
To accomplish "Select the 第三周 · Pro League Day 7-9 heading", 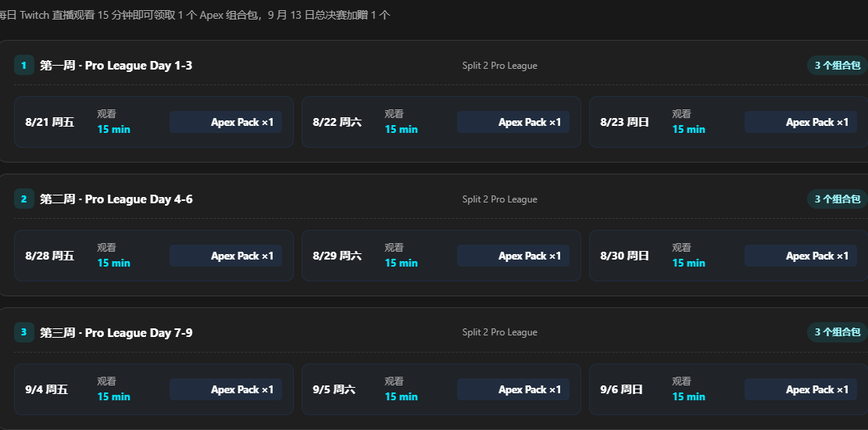I will [x=116, y=332].
